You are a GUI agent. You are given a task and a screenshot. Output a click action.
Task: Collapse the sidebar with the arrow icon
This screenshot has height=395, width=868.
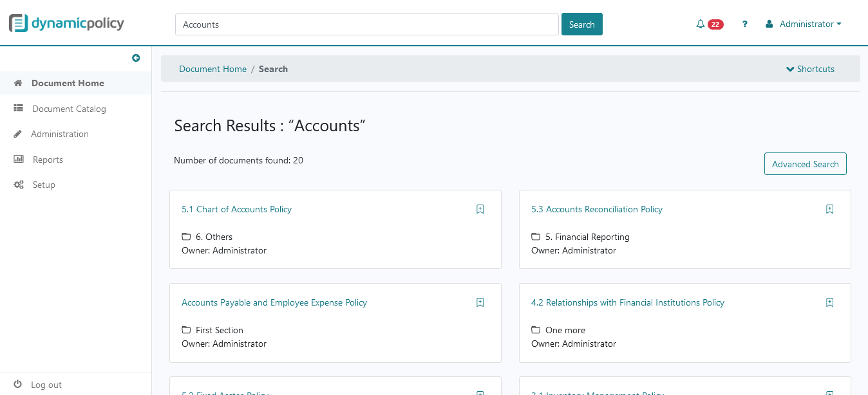click(x=136, y=58)
